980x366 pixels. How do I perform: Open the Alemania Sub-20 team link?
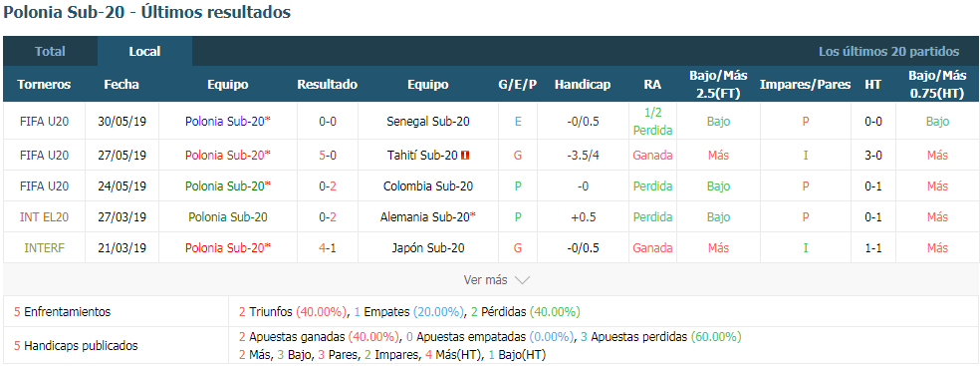click(425, 217)
